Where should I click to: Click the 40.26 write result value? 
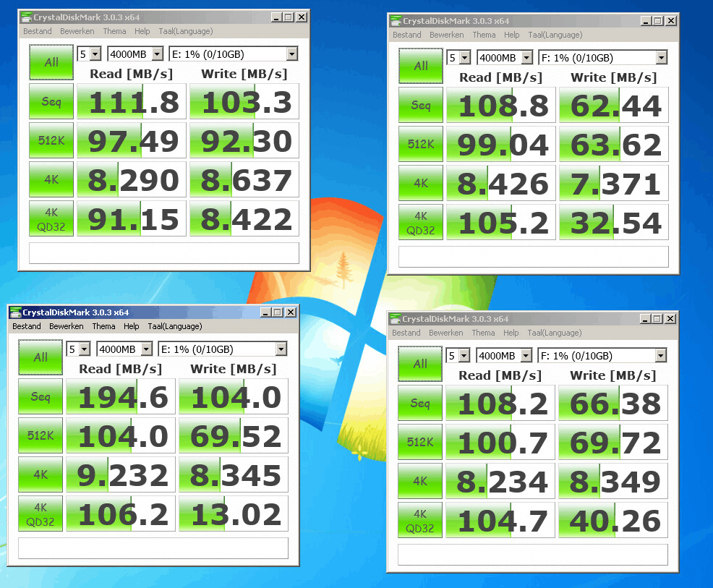613,520
